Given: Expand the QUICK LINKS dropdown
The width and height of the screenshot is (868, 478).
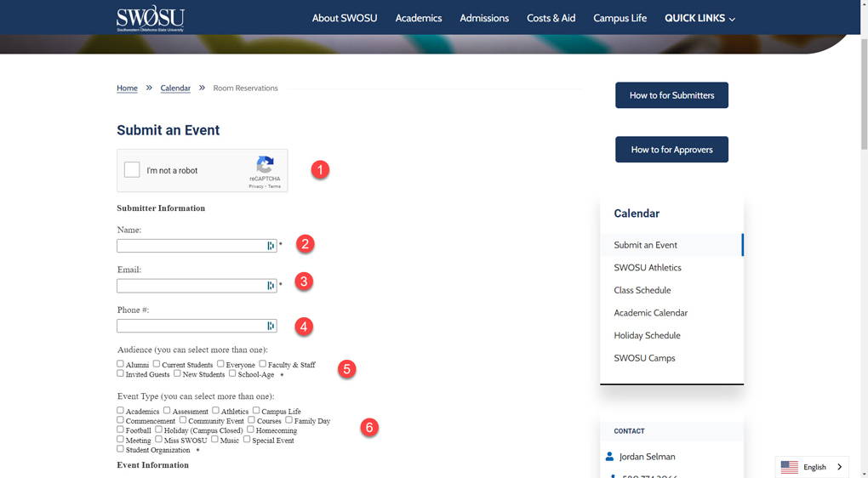Looking at the screenshot, I should (700, 18).
